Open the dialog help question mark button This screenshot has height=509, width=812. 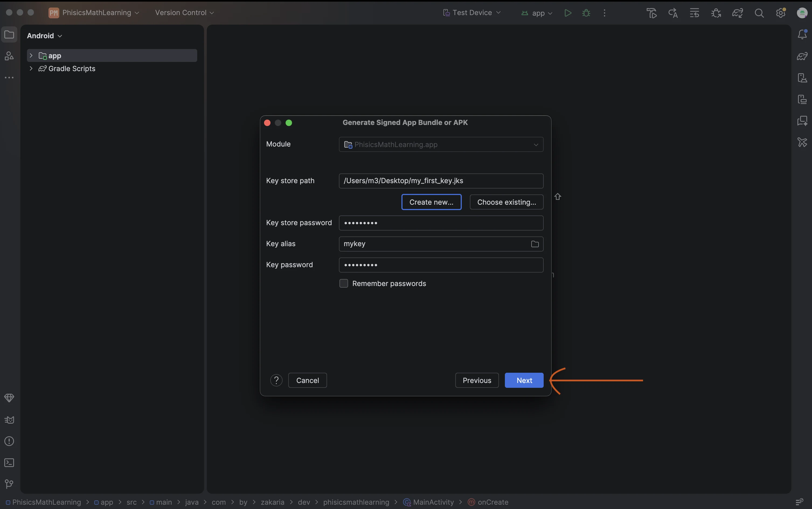tap(276, 380)
